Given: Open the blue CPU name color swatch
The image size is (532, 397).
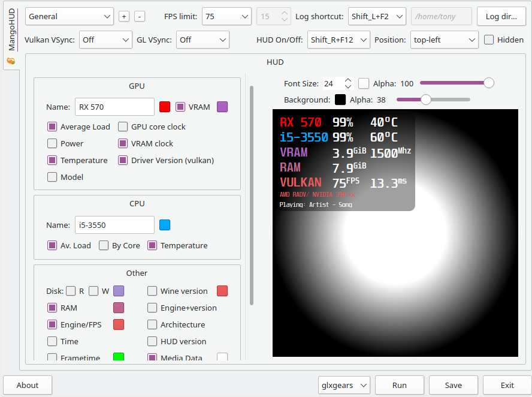Looking at the screenshot, I should tap(165, 225).
